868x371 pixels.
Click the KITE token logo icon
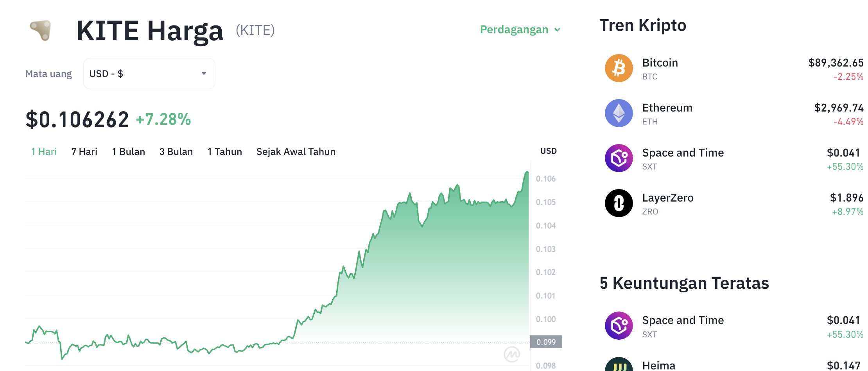[x=41, y=30]
